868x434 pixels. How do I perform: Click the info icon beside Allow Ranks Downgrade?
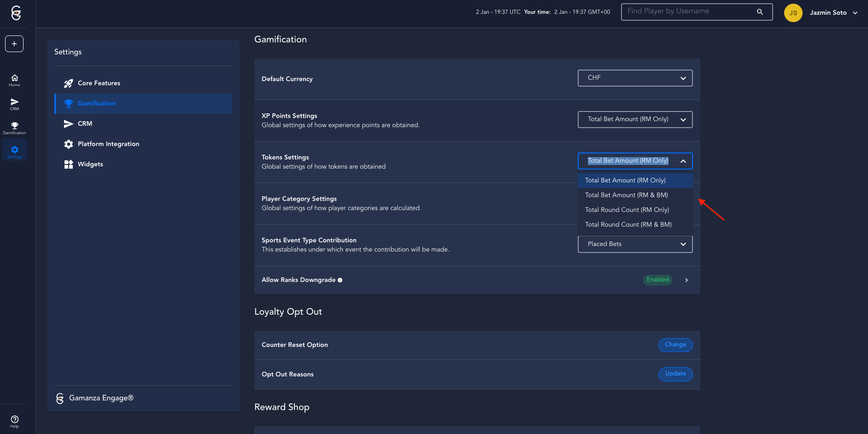tap(340, 280)
